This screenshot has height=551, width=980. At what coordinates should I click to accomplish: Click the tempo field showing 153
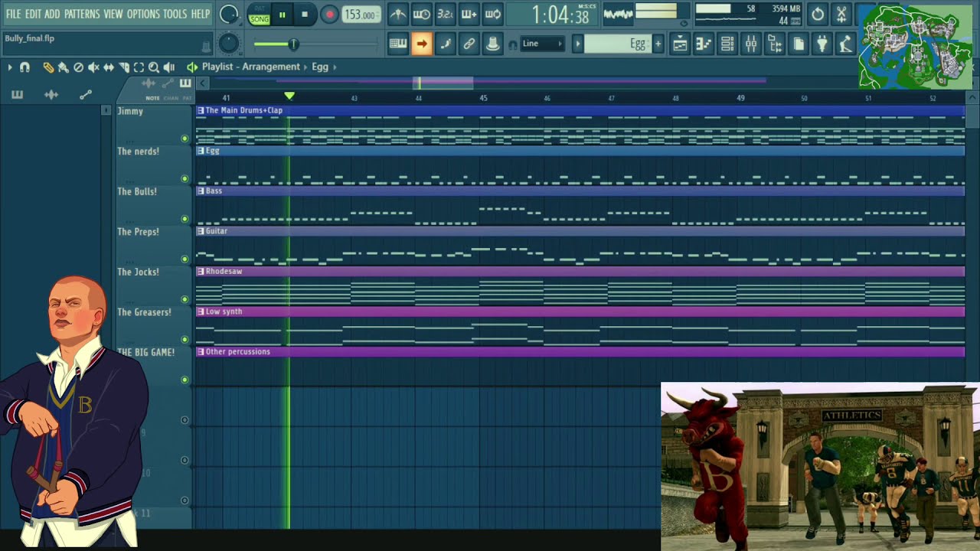[x=361, y=15]
